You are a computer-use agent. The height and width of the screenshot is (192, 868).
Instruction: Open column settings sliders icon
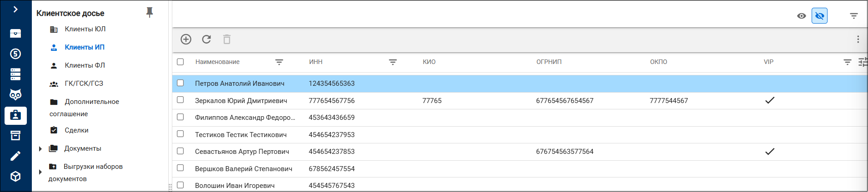click(863, 62)
